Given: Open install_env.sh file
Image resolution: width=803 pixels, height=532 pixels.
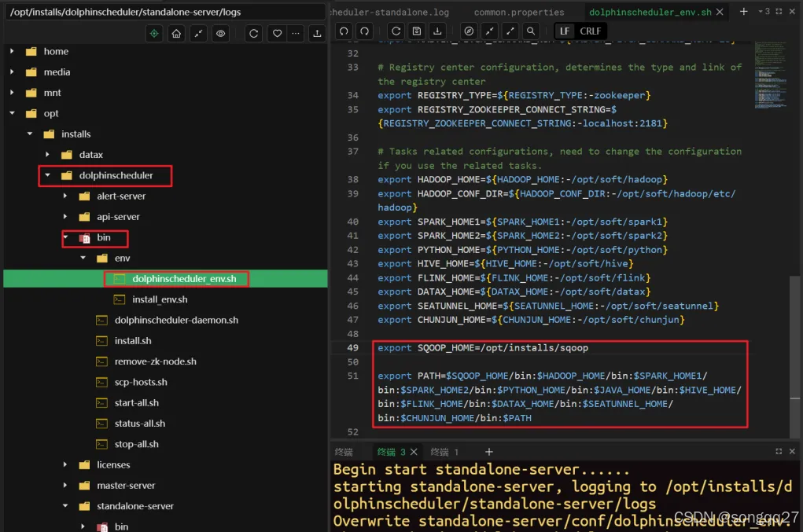Looking at the screenshot, I should pyautogui.click(x=160, y=299).
